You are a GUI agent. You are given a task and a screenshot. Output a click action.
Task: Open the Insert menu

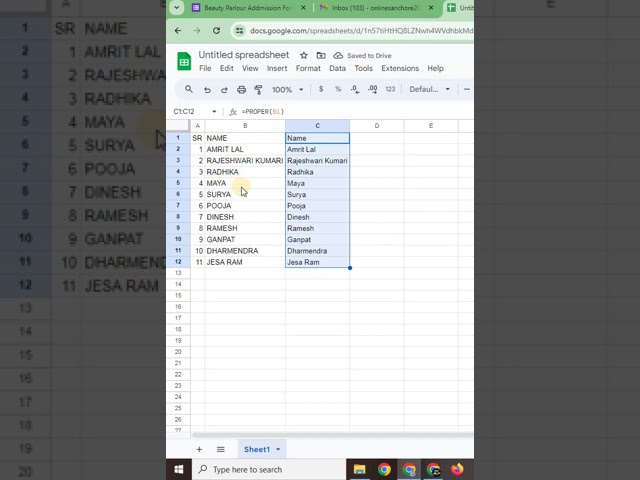[277, 68]
